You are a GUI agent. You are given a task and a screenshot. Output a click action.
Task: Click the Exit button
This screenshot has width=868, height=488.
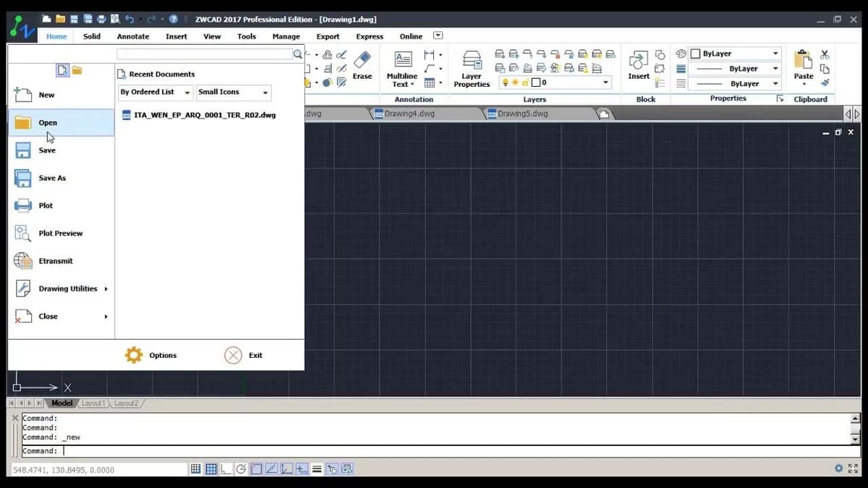coord(243,355)
